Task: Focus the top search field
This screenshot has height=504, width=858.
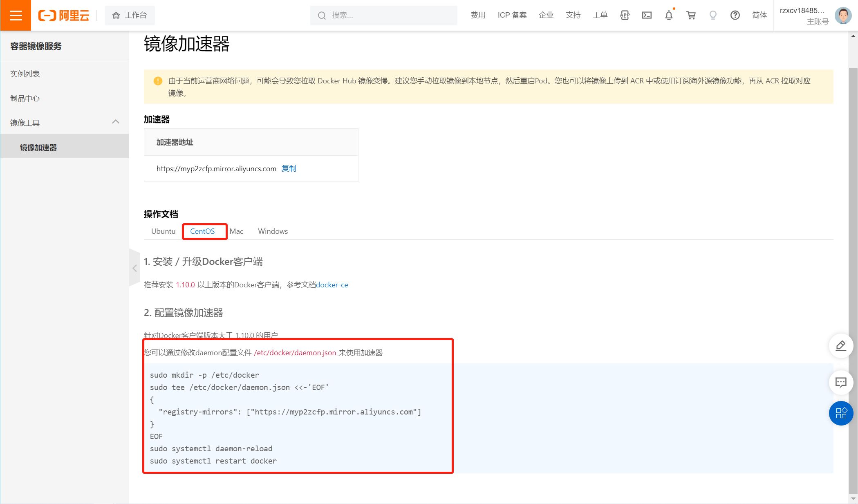Action: pos(383,16)
